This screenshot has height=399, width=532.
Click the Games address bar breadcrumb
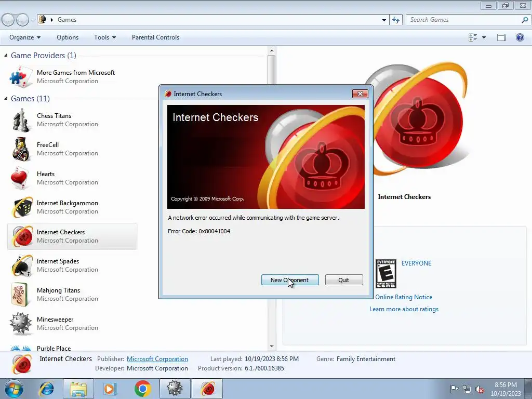(x=67, y=20)
